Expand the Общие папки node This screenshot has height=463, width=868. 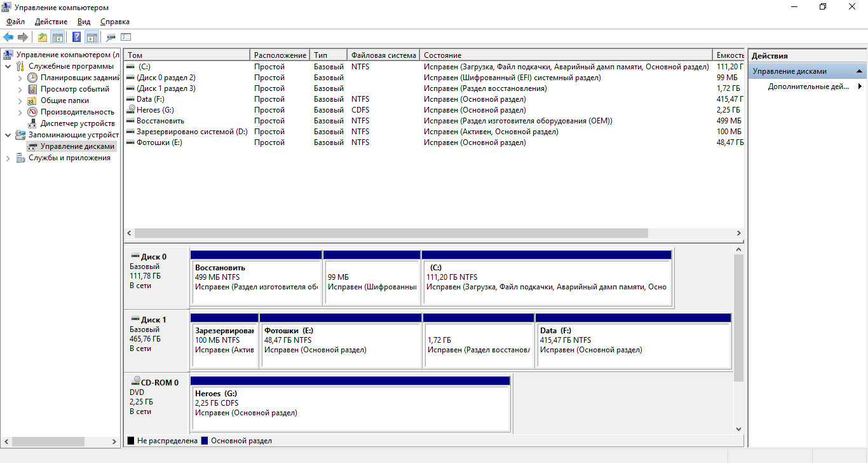pyautogui.click(x=20, y=100)
